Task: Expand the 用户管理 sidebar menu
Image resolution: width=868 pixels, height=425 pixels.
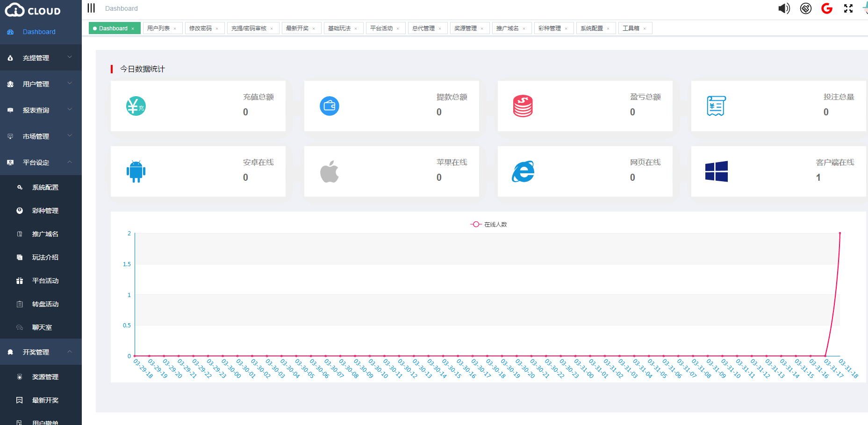Action: pyautogui.click(x=41, y=84)
